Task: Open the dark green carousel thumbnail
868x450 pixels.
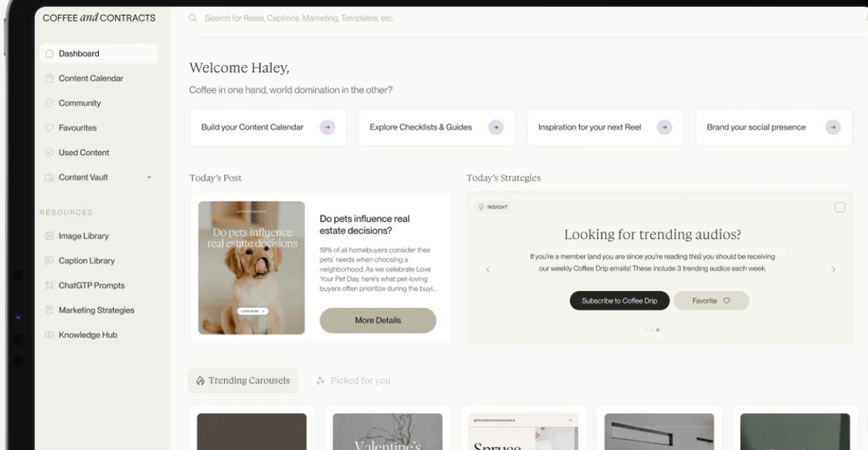Action: pos(795,432)
